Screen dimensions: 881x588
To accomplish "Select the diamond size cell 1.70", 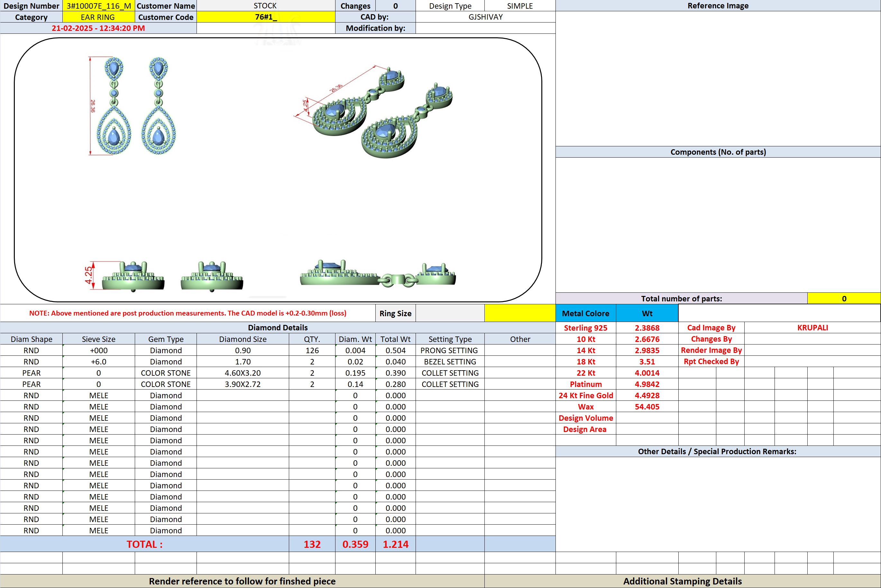I will pyautogui.click(x=243, y=362).
